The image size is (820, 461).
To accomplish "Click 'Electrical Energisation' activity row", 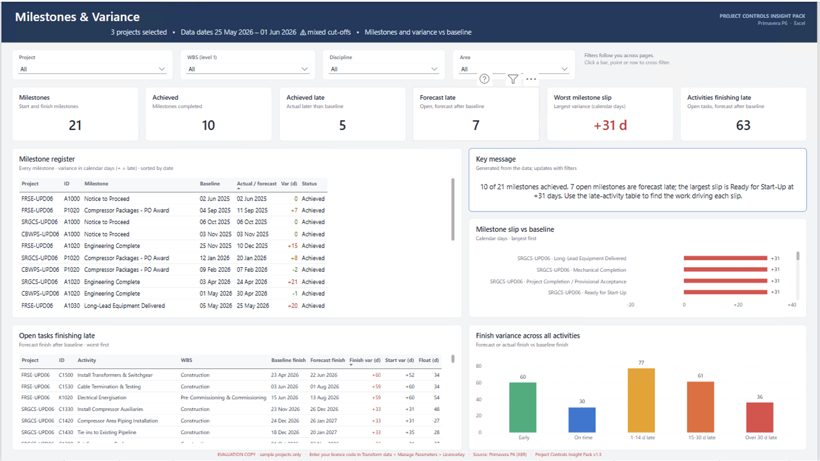I will tap(230, 398).
